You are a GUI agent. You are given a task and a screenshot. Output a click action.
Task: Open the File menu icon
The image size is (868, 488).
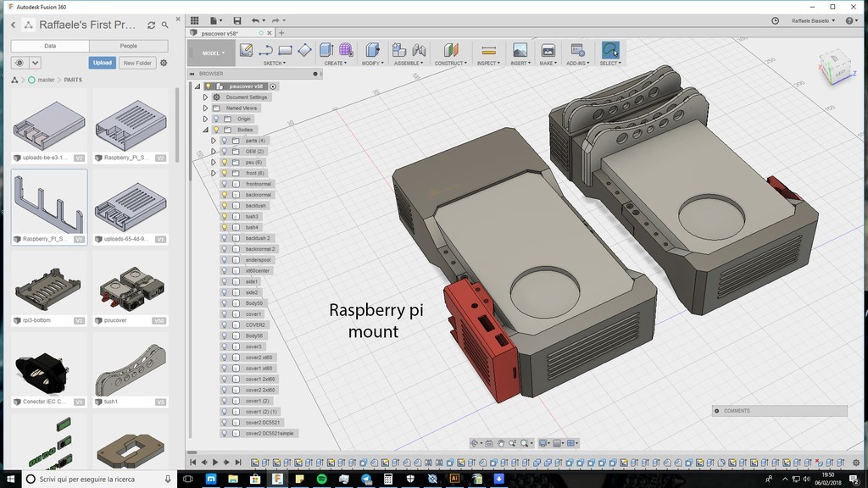coord(214,20)
